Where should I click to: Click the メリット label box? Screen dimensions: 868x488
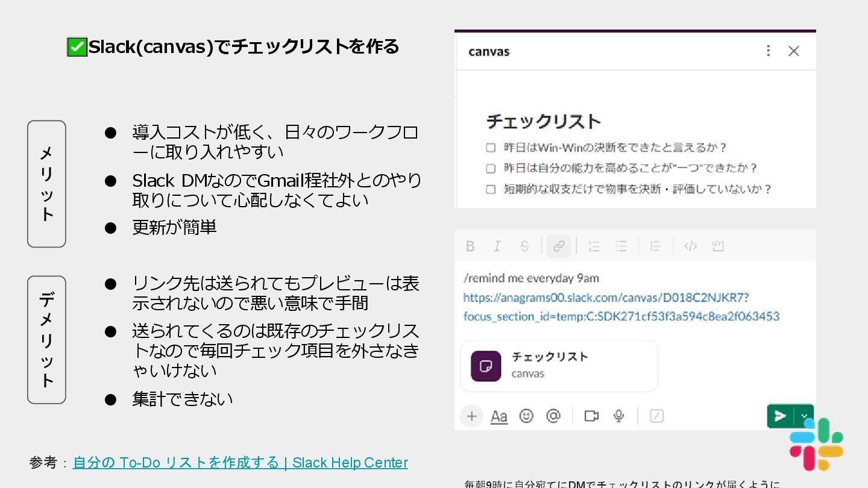[x=46, y=184]
